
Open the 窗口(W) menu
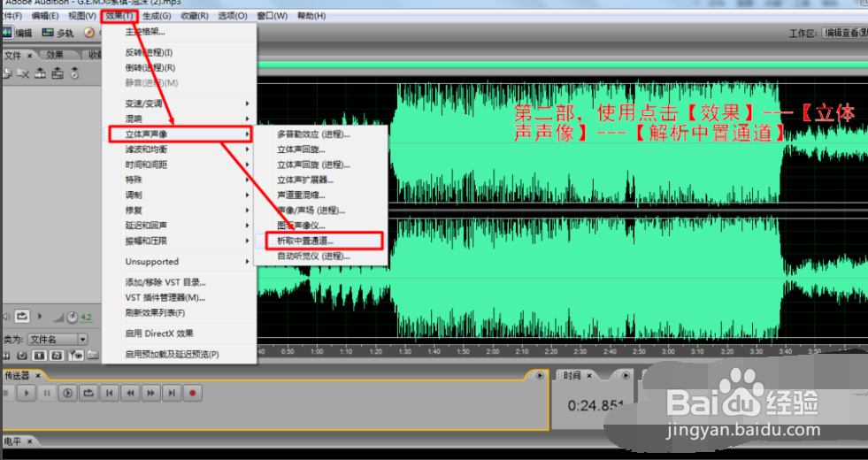coord(272,16)
